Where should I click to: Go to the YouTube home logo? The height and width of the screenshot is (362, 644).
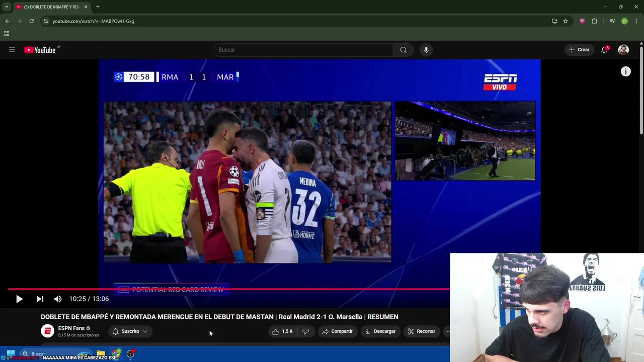tap(40, 50)
